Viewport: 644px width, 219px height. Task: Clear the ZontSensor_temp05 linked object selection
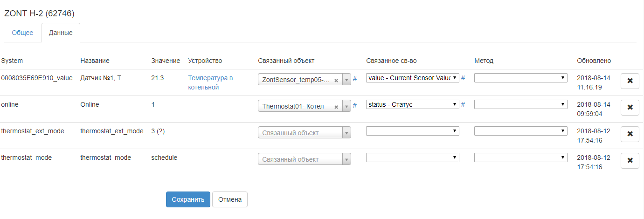pyautogui.click(x=336, y=80)
